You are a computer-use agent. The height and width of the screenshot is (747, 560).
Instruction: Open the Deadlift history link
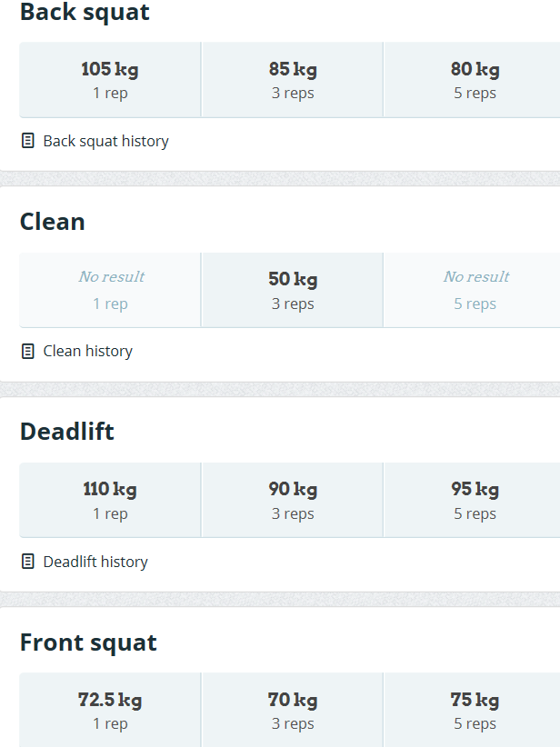coord(95,562)
